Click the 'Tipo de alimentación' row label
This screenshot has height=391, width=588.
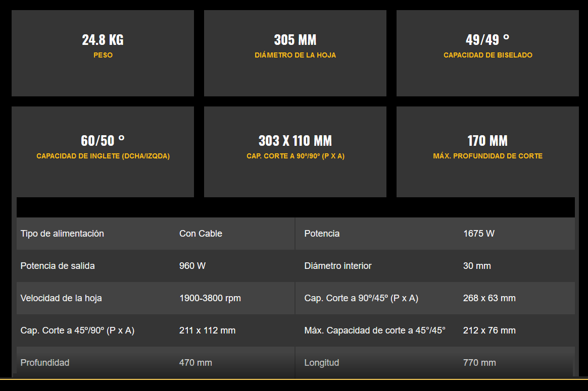[x=62, y=234]
